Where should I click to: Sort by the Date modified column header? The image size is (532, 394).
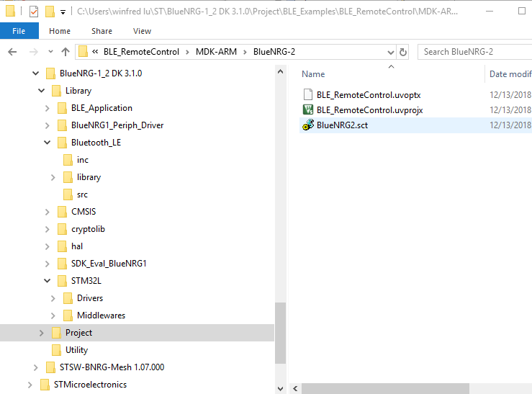[510, 74]
